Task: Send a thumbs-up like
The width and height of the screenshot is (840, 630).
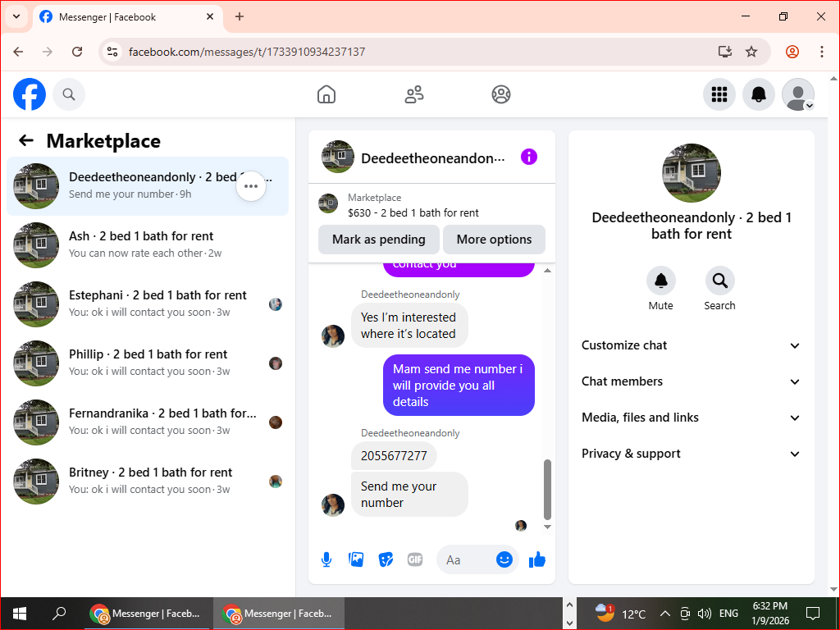Action: [x=536, y=559]
